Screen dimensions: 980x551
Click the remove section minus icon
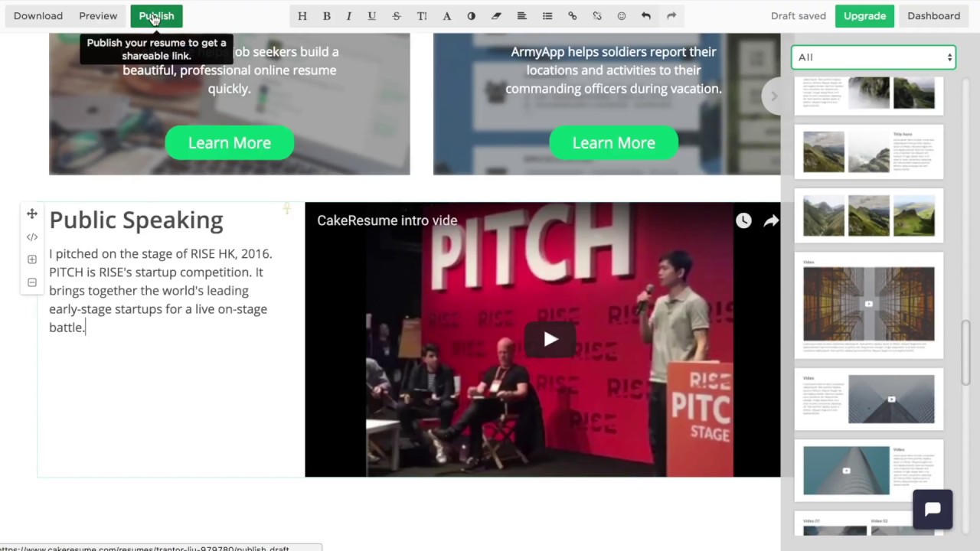(32, 283)
